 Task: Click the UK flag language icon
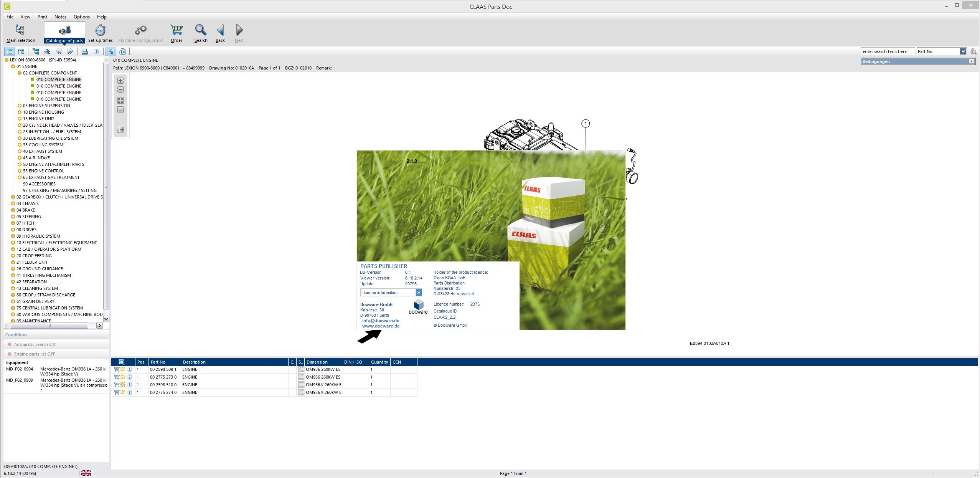[x=86, y=473]
